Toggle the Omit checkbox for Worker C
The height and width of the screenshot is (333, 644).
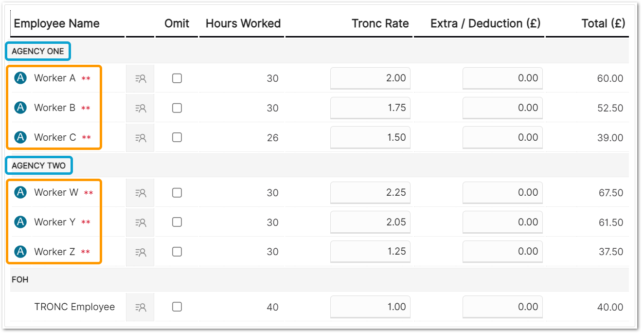177,137
